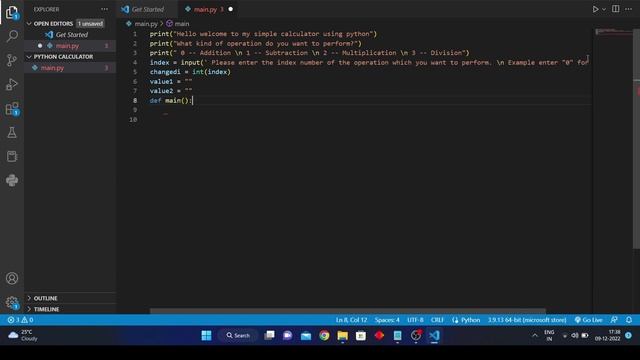Open the weather widget showing Cloudy
Viewport: 640px width, 360px height.
(x=24, y=336)
